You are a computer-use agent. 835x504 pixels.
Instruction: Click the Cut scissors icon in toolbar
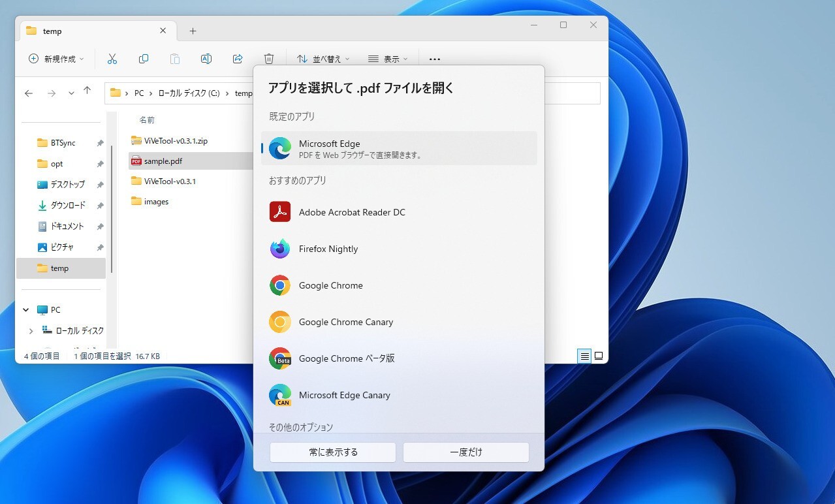point(112,59)
